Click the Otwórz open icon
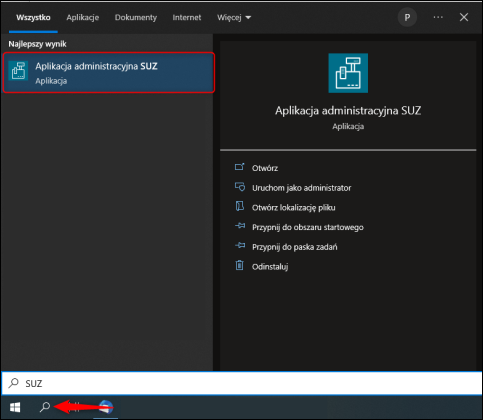Viewport: 483px width, 420px height. [239, 167]
